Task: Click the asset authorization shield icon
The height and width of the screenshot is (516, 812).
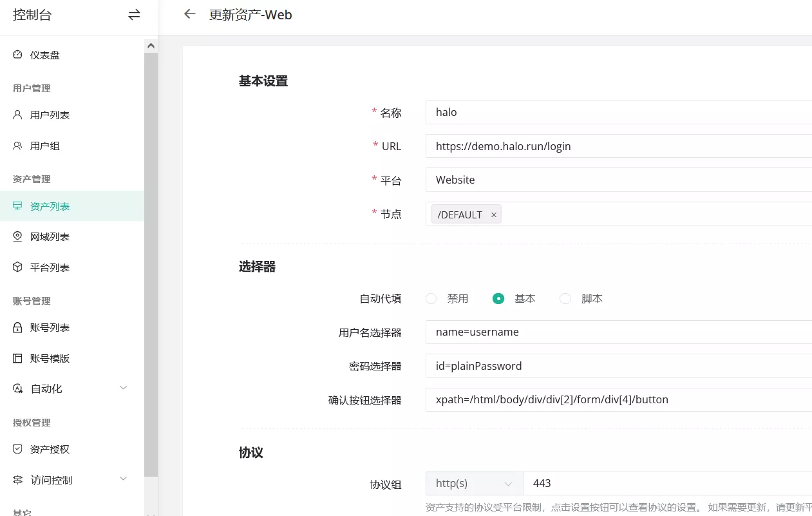Action: pos(17,449)
